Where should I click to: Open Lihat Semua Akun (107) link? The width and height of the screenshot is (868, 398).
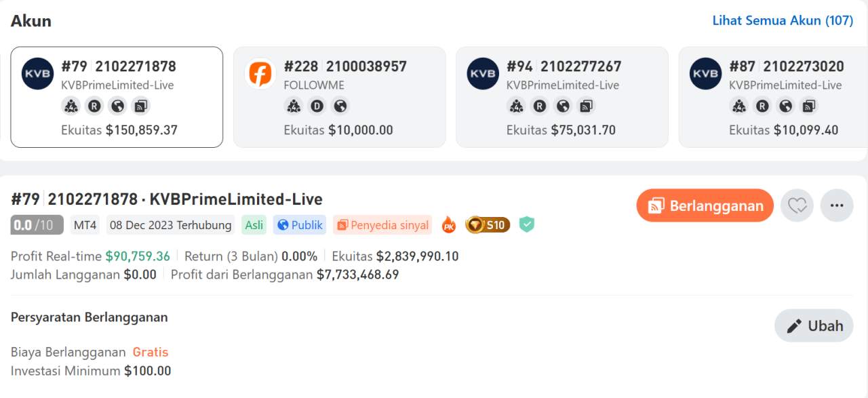783,20
